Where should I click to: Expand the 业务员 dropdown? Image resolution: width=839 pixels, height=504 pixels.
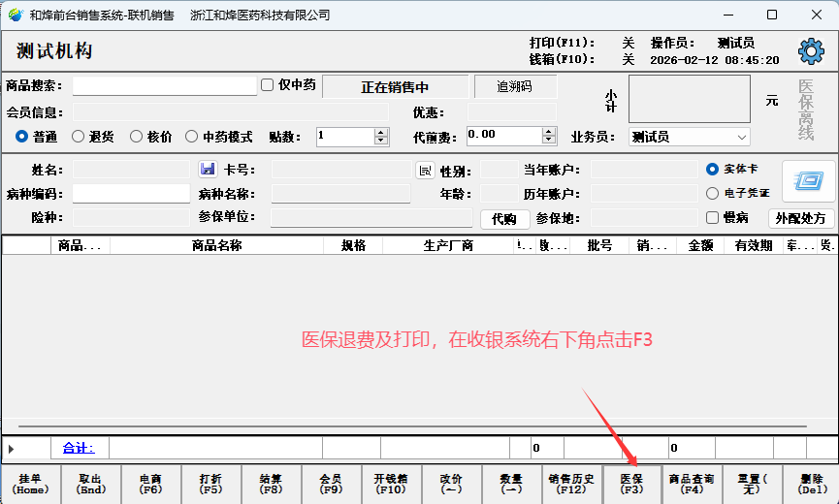point(741,137)
